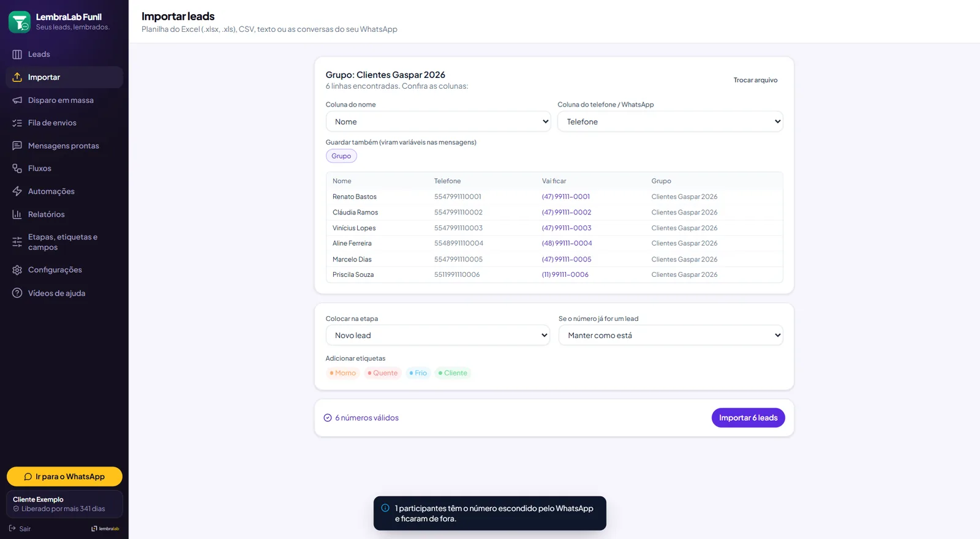Click the Vídeos de ajuda question mark icon
The image size is (980, 539).
tap(17, 293)
